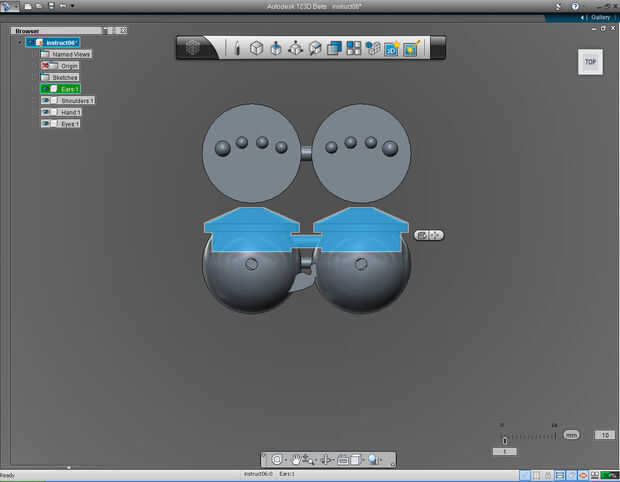Toggle visibility eye of Hand:1
Viewport: 620px width, 482px height.
[45, 112]
